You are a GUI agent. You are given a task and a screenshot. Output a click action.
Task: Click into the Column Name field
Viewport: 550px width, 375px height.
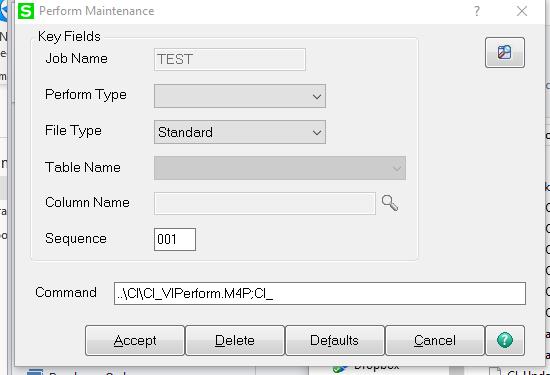(x=265, y=203)
